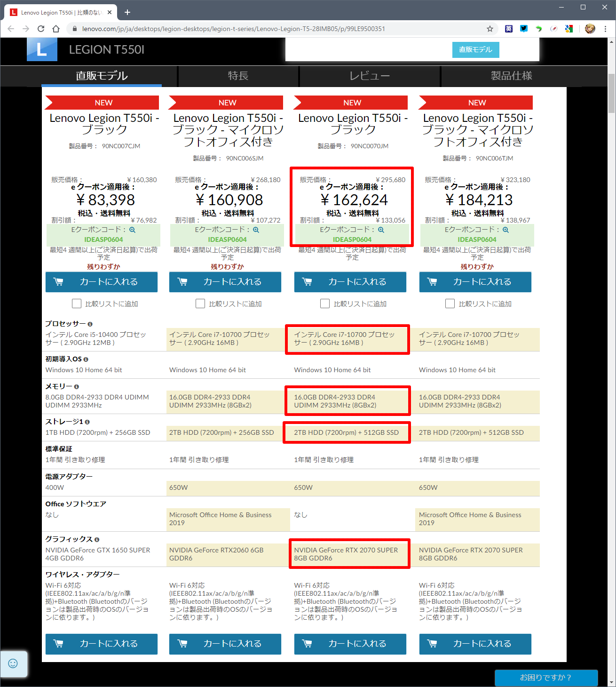Viewport: 616px width, 687px height.
Task: Click the text 2TB HDD (7200rpm) + 256GB SSD
Action: (x=221, y=432)
